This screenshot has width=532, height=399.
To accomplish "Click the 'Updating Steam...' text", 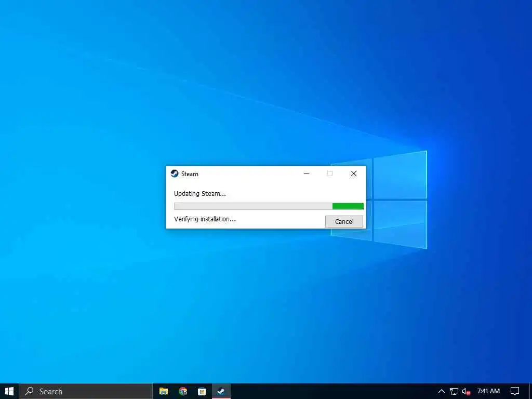I will pos(200,194).
